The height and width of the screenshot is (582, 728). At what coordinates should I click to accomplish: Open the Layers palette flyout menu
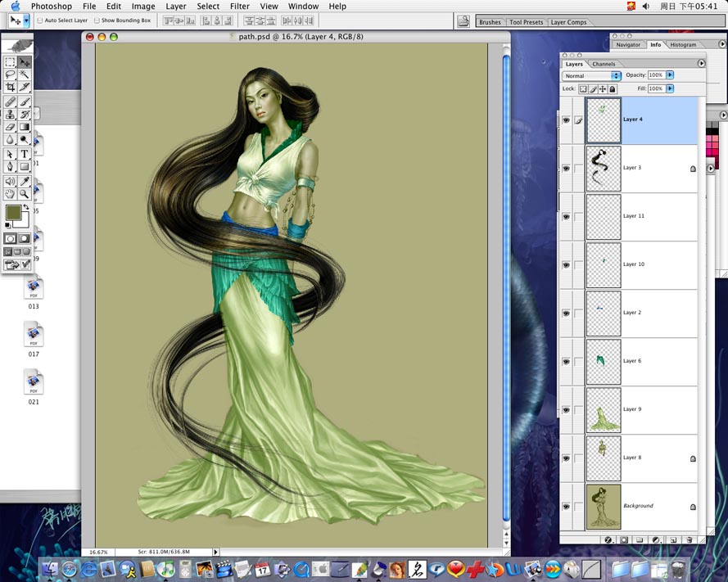[702, 64]
